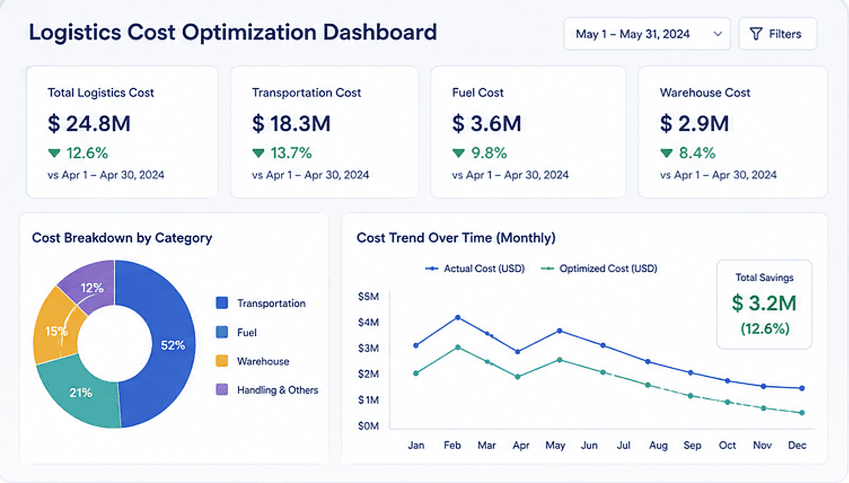Select the Transportation legend color swatch
Image resolution: width=849 pixels, height=483 pixels.
222,303
